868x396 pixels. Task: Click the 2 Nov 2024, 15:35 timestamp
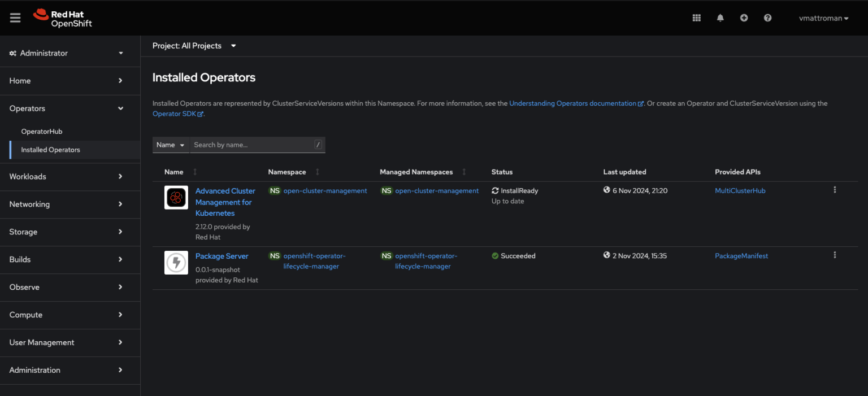click(x=640, y=256)
